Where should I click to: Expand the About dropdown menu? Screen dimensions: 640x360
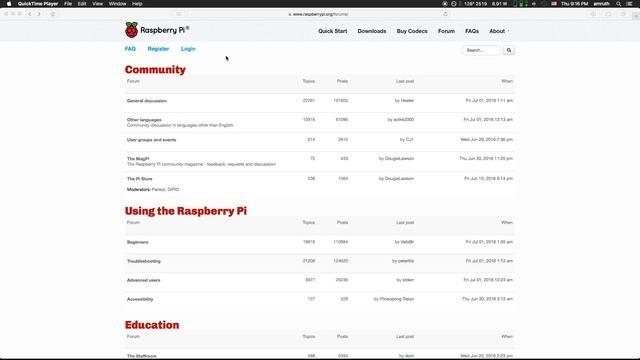click(x=499, y=31)
